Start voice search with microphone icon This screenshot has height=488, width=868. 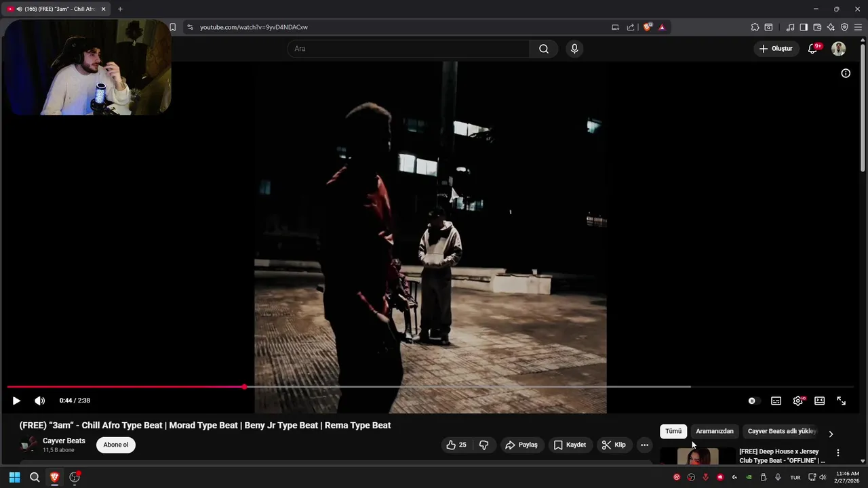pyautogui.click(x=574, y=49)
